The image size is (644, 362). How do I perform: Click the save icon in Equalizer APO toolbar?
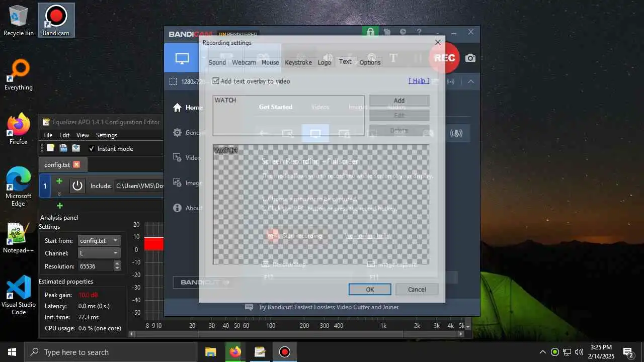coord(63,148)
